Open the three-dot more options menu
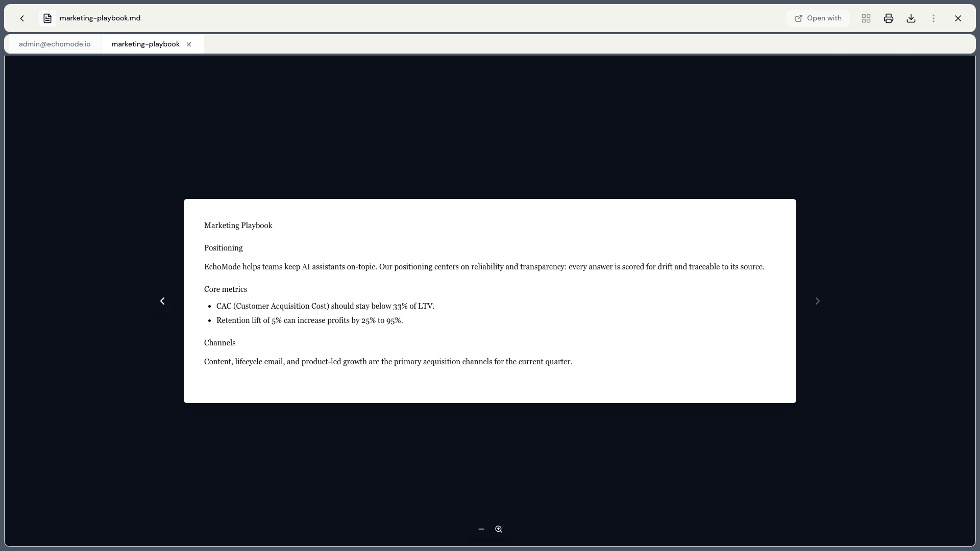Screen dimensions: 980x551 pos(934,18)
